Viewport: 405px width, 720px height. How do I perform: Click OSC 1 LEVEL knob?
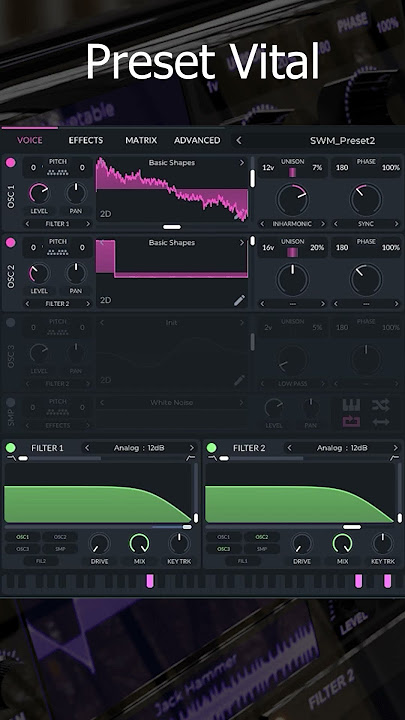[x=39, y=193]
